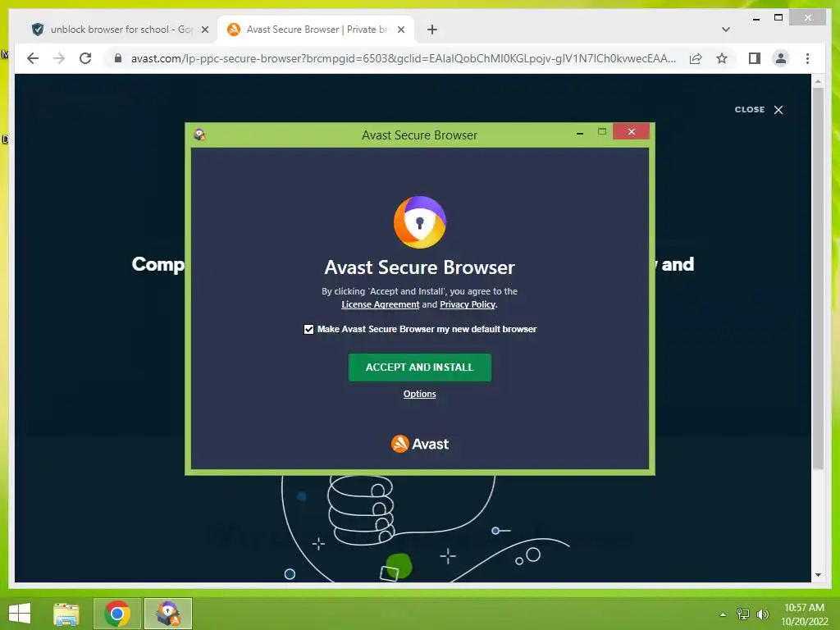Close the Avast Secure Browser tab
This screenshot has height=630, width=840.
coord(400,30)
